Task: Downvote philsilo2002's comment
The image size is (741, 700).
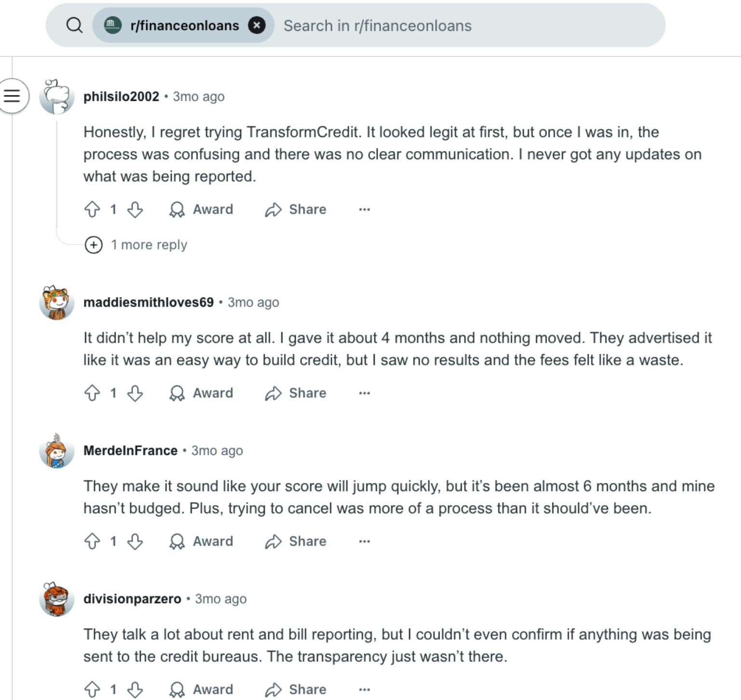Action: tap(135, 209)
